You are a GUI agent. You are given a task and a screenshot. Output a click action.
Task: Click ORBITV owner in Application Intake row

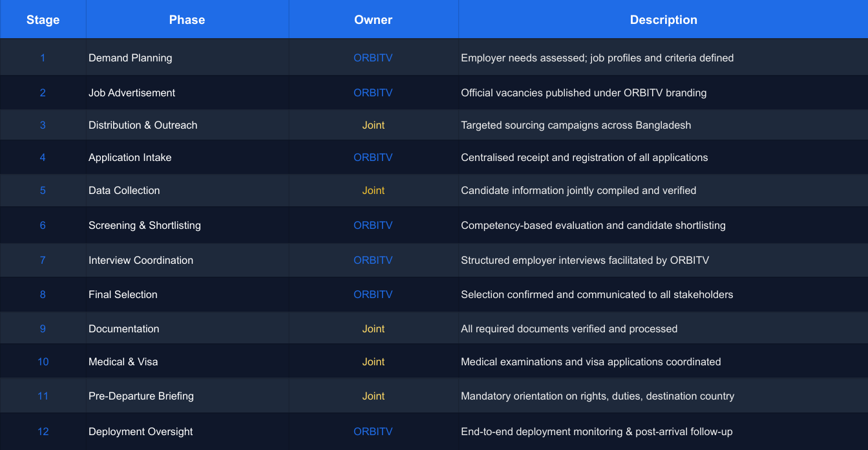373,157
